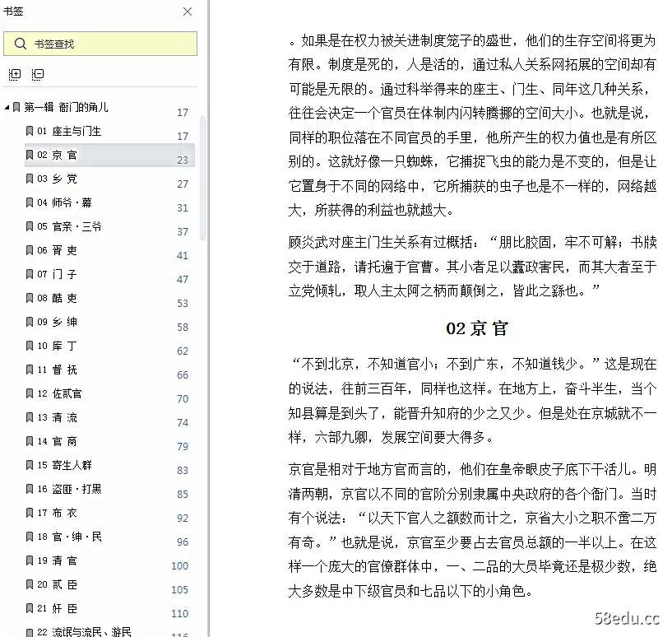This screenshot has width=672, height=637.
Task: Close the 书签 panel
Action: point(188,12)
